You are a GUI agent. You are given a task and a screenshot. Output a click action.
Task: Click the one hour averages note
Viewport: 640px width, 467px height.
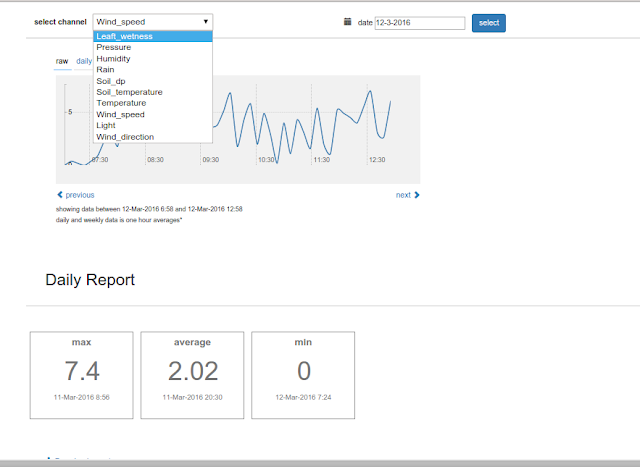point(119,220)
